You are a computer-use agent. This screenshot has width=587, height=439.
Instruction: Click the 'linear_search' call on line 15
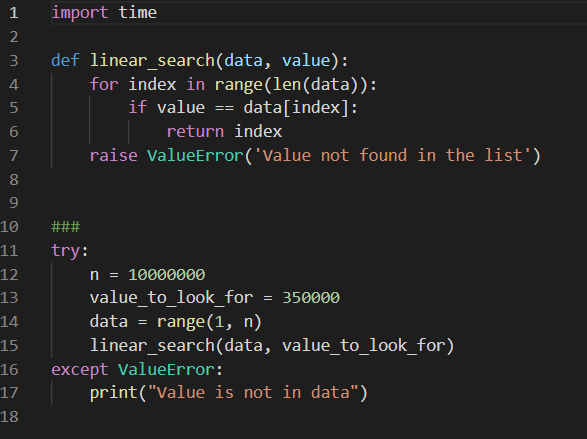pos(152,345)
